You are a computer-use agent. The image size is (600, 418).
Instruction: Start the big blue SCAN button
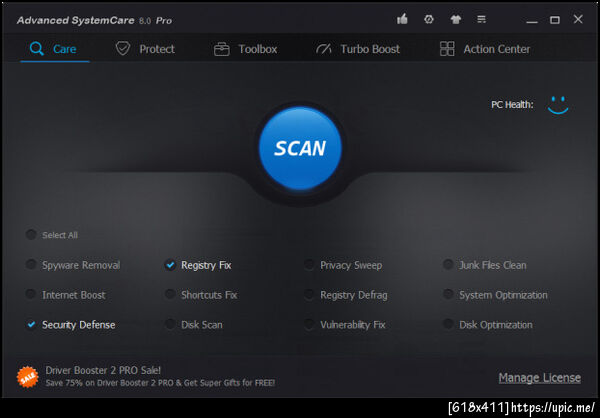pos(300,148)
